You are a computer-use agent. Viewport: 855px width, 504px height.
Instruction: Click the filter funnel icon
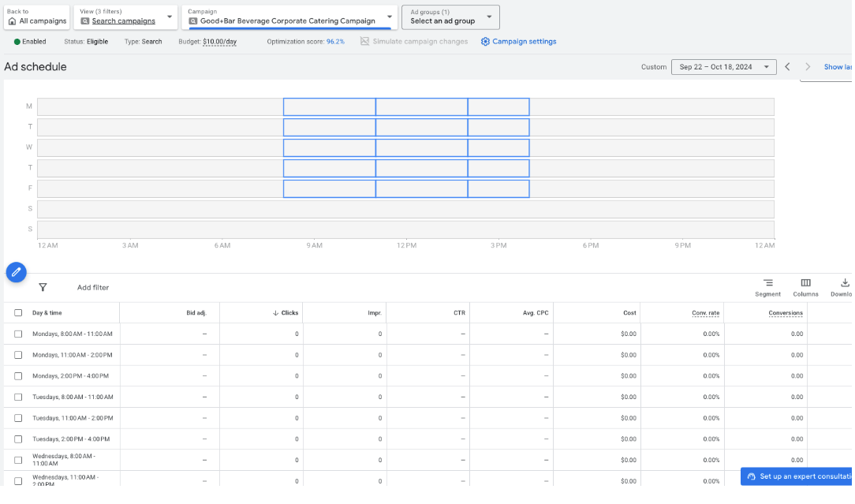tap(43, 288)
